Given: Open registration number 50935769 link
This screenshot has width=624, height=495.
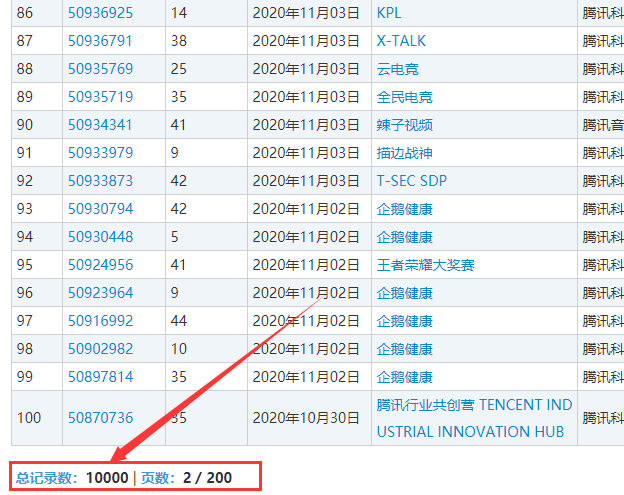Looking at the screenshot, I should pyautogui.click(x=100, y=69).
